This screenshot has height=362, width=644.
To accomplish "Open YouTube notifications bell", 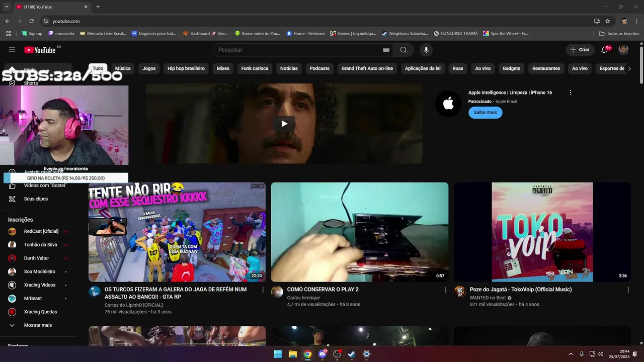I will coord(605,50).
